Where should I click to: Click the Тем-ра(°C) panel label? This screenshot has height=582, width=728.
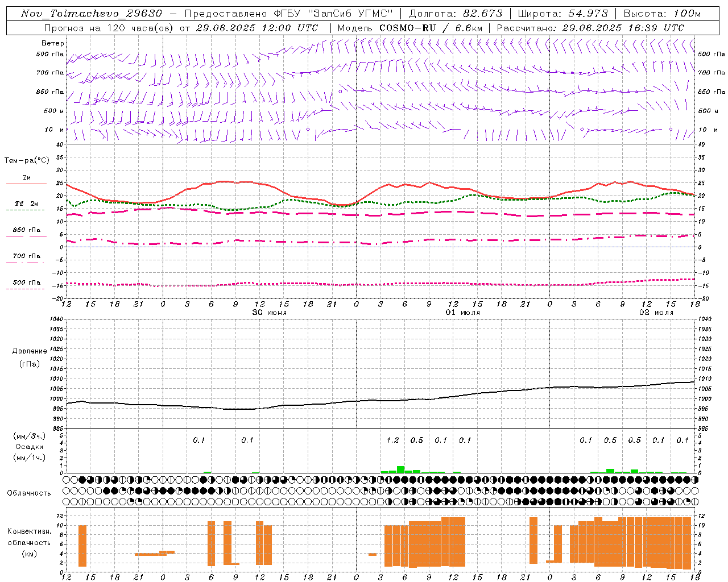[27, 161]
